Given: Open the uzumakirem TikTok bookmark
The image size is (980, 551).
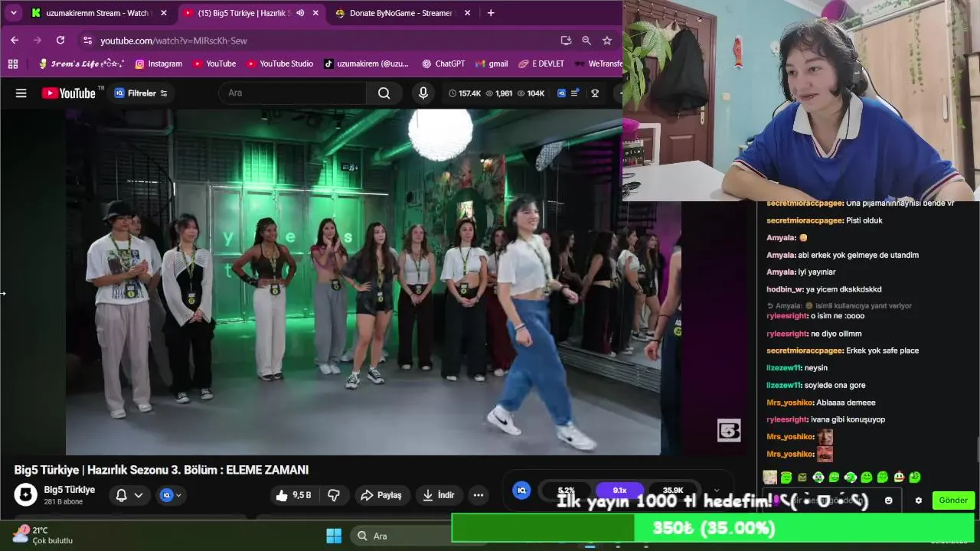Looking at the screenshot, I should (366, 64).
